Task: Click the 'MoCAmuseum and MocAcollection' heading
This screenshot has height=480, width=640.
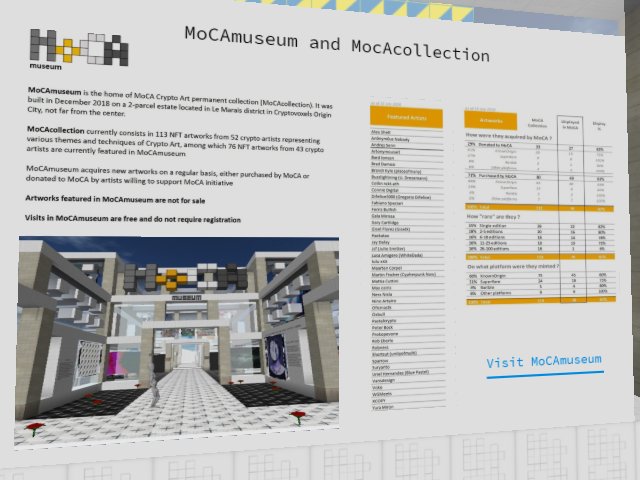Action: coord(337,44)
